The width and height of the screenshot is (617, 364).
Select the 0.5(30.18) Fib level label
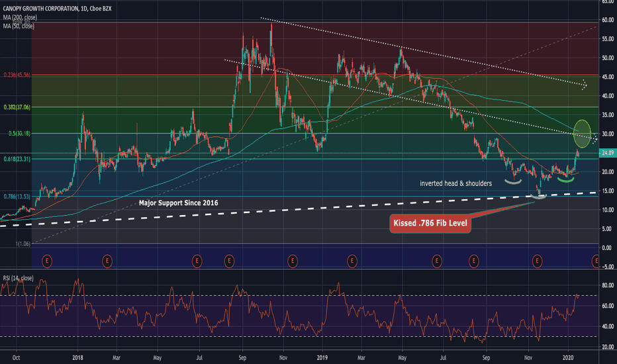point(19,134)
